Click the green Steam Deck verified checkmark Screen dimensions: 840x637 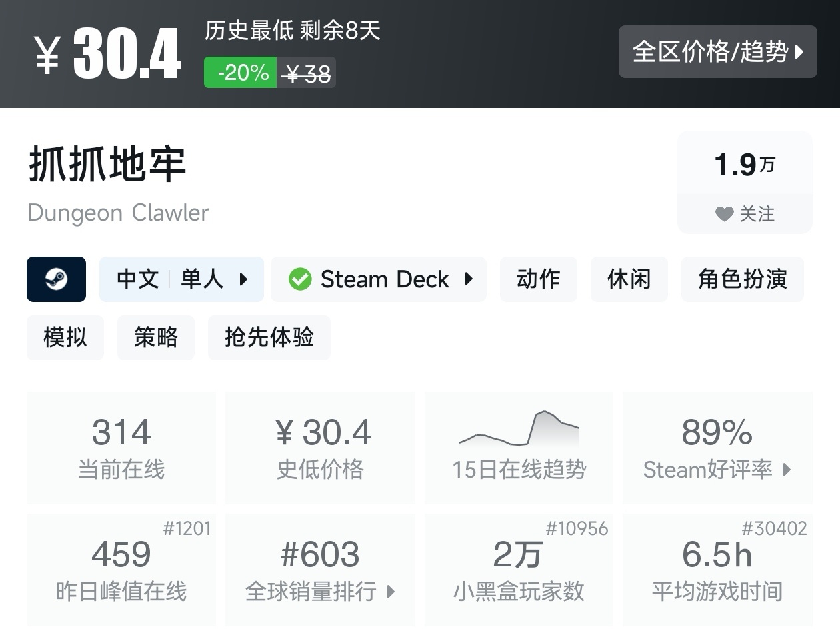(x=300, y=279)
